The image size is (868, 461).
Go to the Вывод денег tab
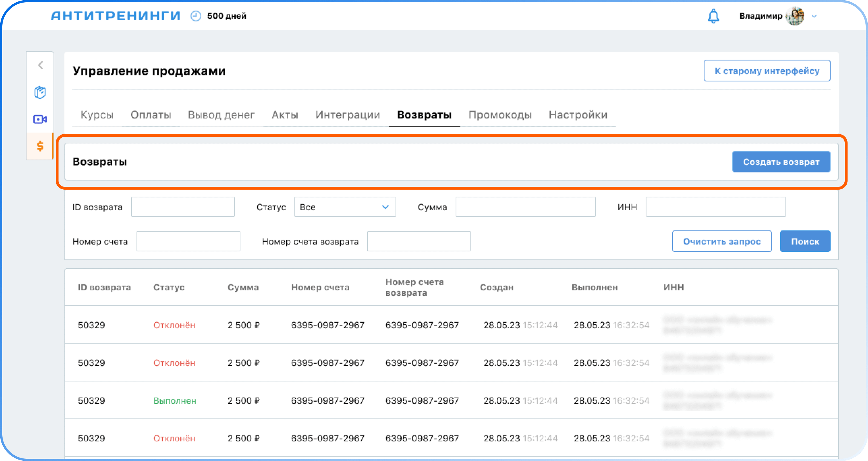[x=221, y=115]
